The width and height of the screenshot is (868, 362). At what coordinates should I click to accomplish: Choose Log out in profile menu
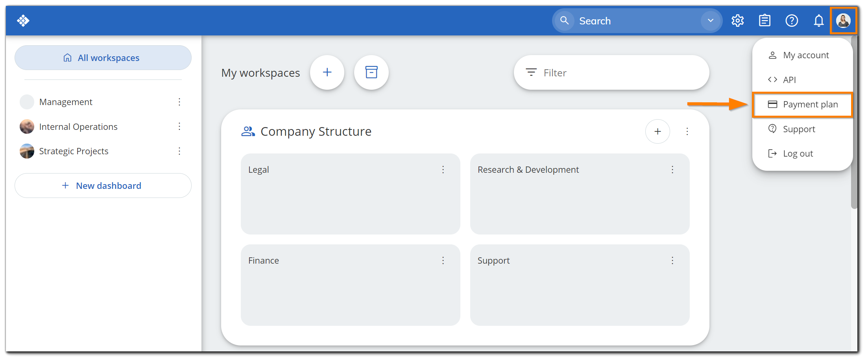(798, 154)
